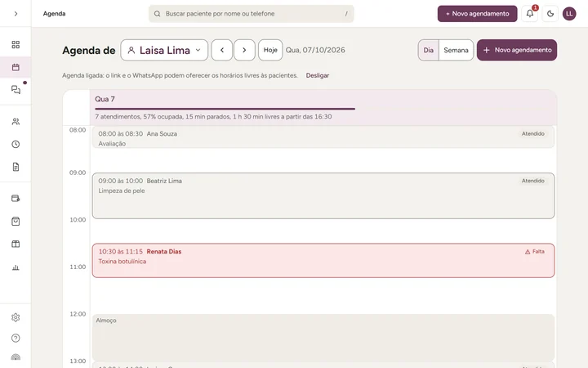Open the bar chart reports icon
The height and width of the screenshot is (368, 588).
(16, 267)
